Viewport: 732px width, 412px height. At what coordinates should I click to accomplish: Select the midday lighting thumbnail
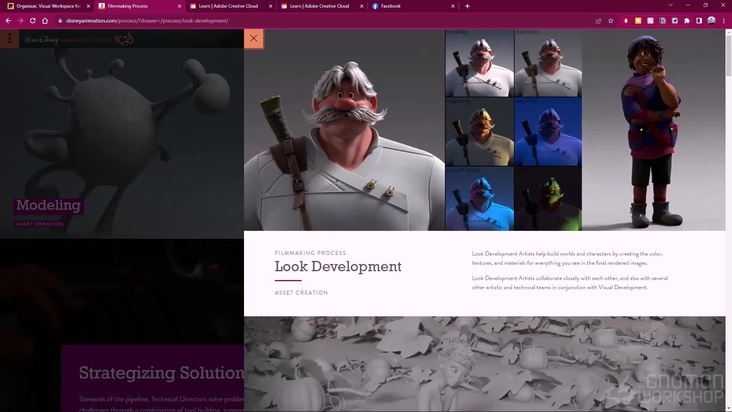pyautogui.click(x=479, y=64)
